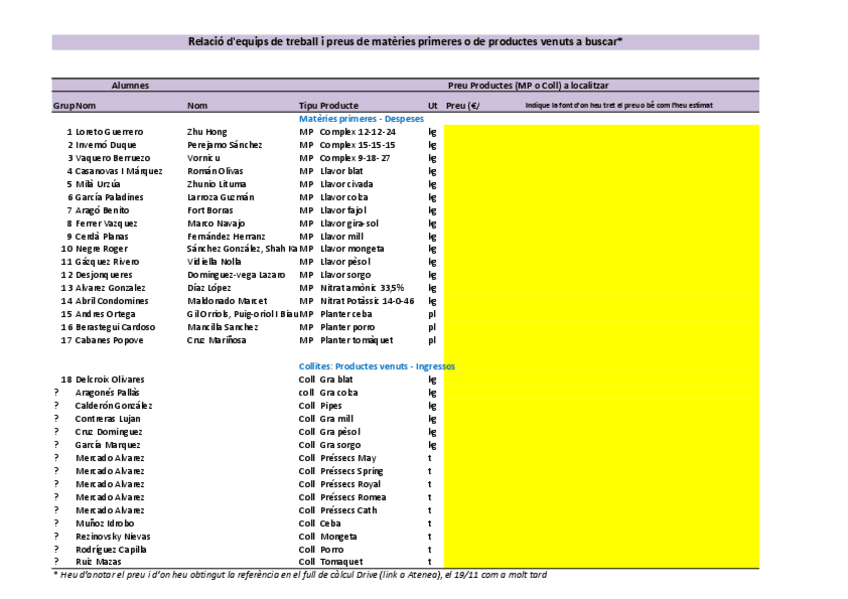Select the cell "Mancilla Sanchez"
This screenshot has width=848, height=599.
click(223, 327)
